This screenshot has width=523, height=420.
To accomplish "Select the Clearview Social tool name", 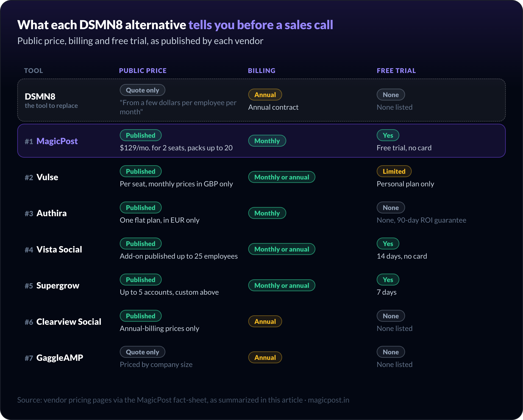I will (x=69, y=322).
